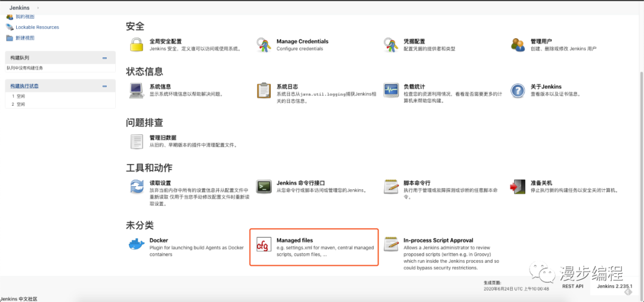The image size is (644, 302).
Task: Click the 负载统计 monitor icon
Action: (390, 90)
